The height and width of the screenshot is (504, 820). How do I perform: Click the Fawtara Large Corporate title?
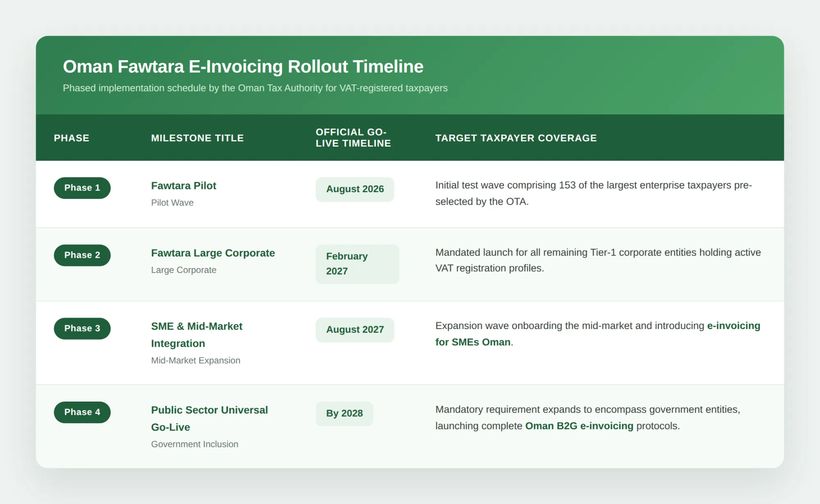[x=213, y=253]
